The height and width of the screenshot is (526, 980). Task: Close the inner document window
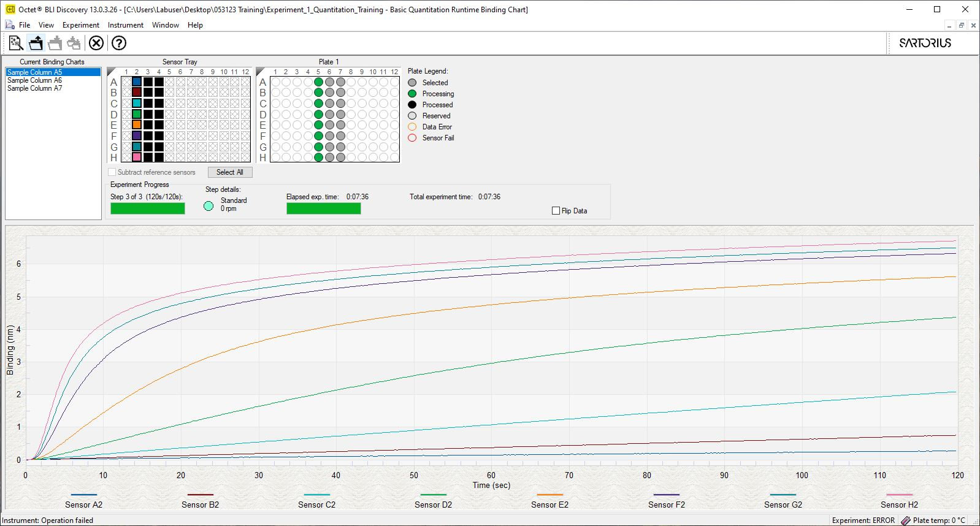click(973, 25)
